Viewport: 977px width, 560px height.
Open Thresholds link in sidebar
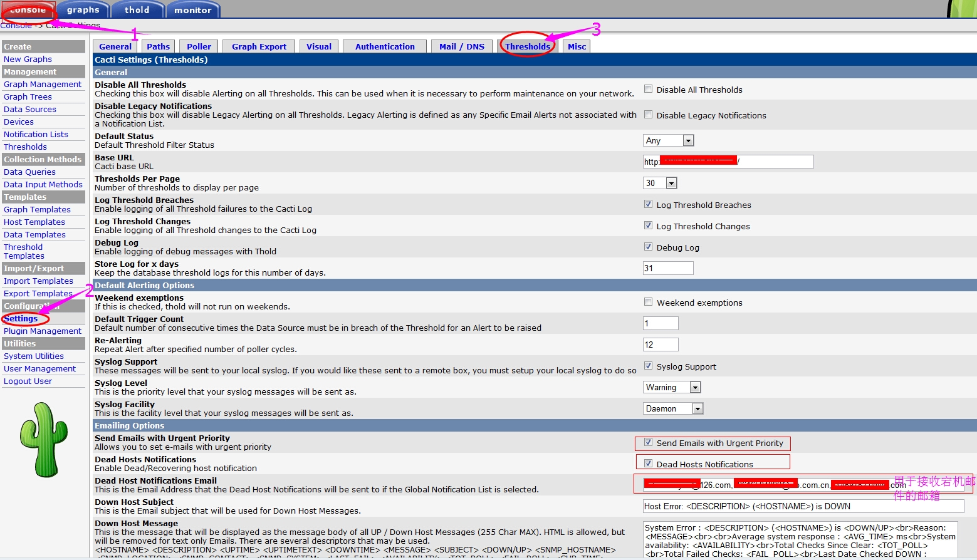point(25,147)
